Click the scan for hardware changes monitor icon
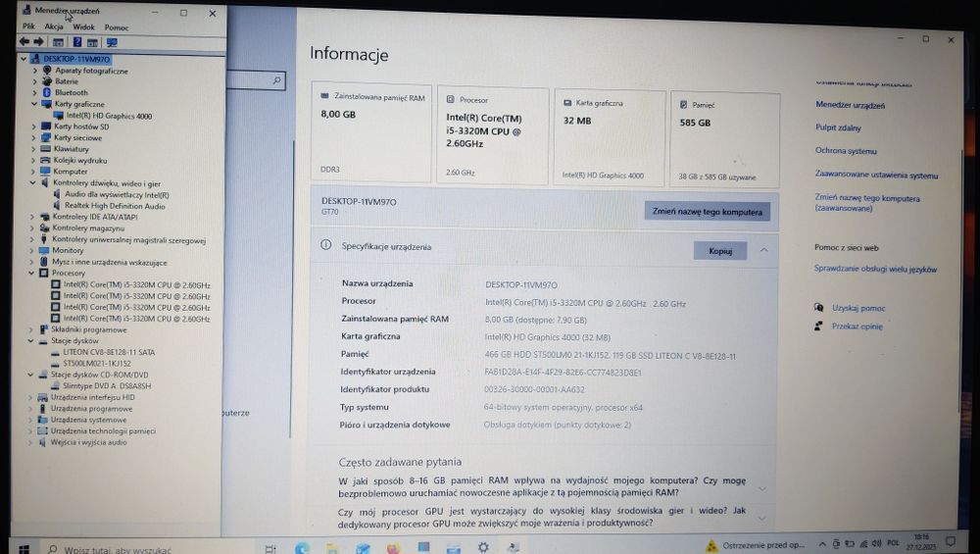This screenshot has height=554, width=980. click(x=112, y=42)
